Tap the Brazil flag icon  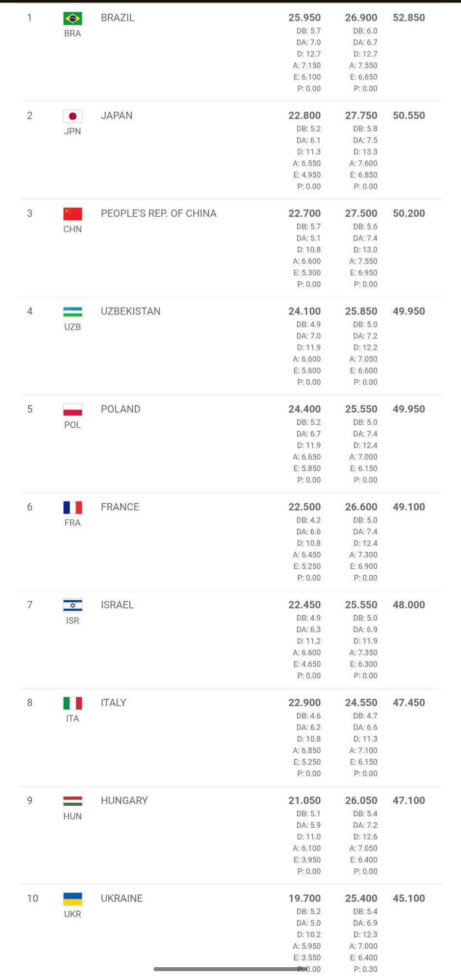pos(73,19)
